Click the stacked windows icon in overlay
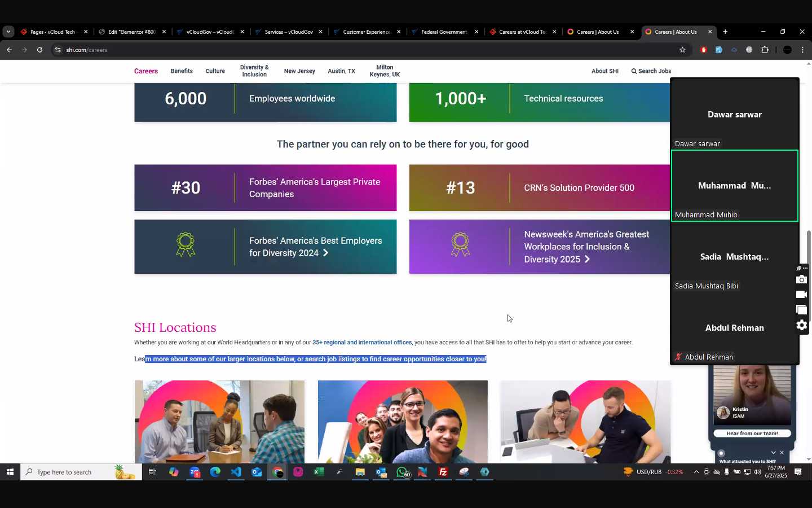812x508 pixels. coord(802,310)
